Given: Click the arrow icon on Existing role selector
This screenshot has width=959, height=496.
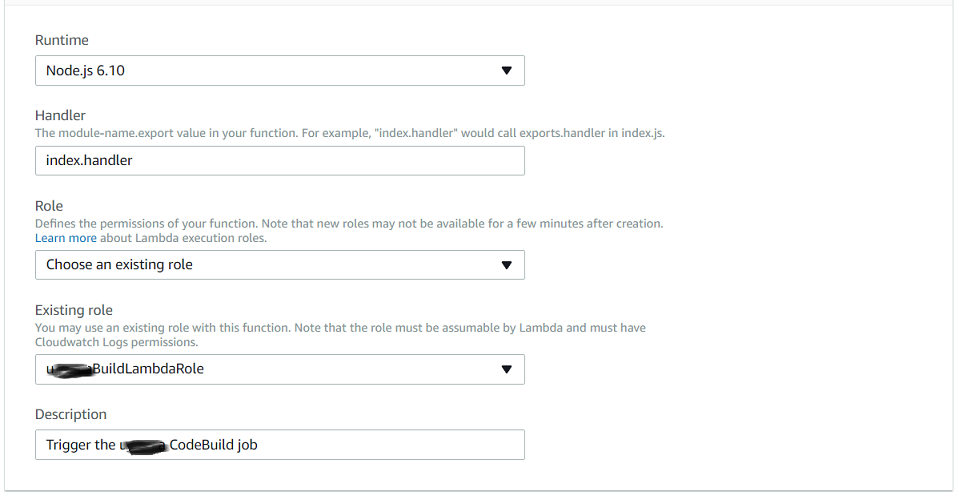Looking at the screenshot, I should click(506, 369).
